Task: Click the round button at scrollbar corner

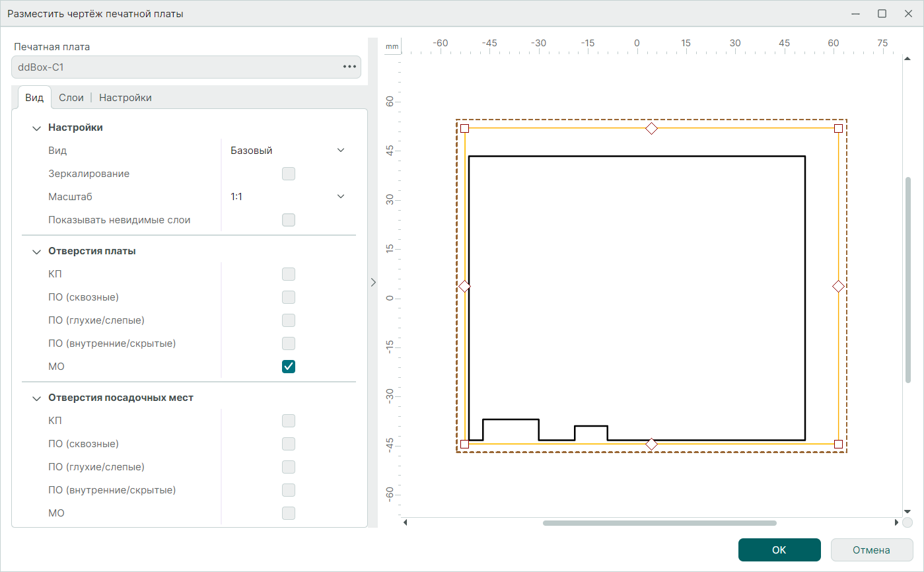Action: click(907, 523)
